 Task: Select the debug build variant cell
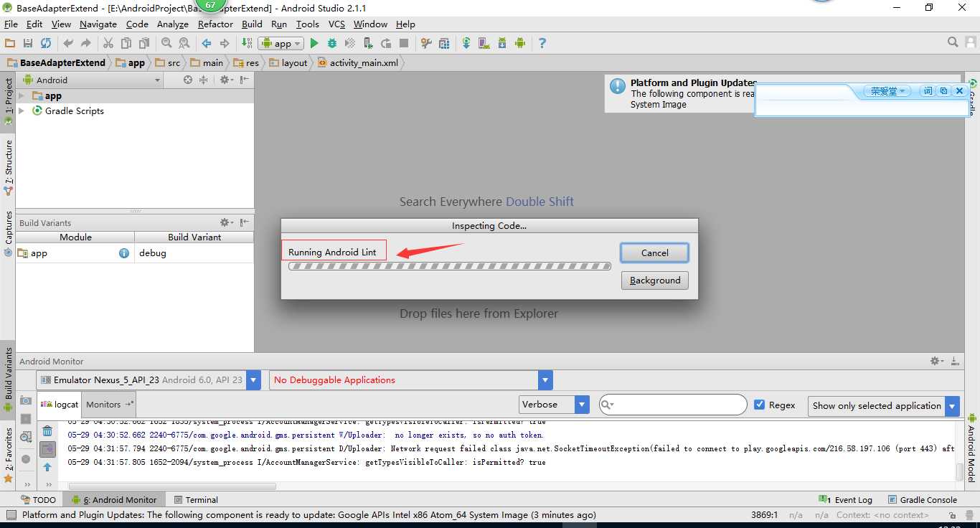pyautogui.click(x=194, y=253)
